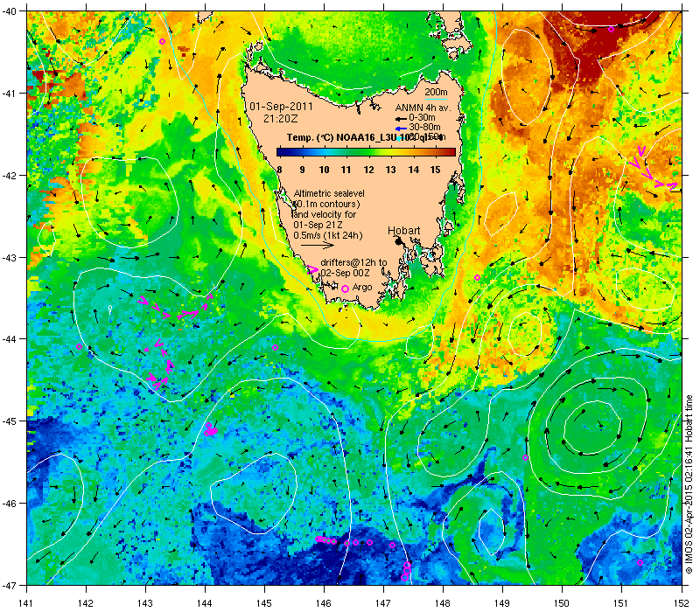Click color bar value '15'
The width and height of the screenshot is (700, 612).
pos(435,170)
